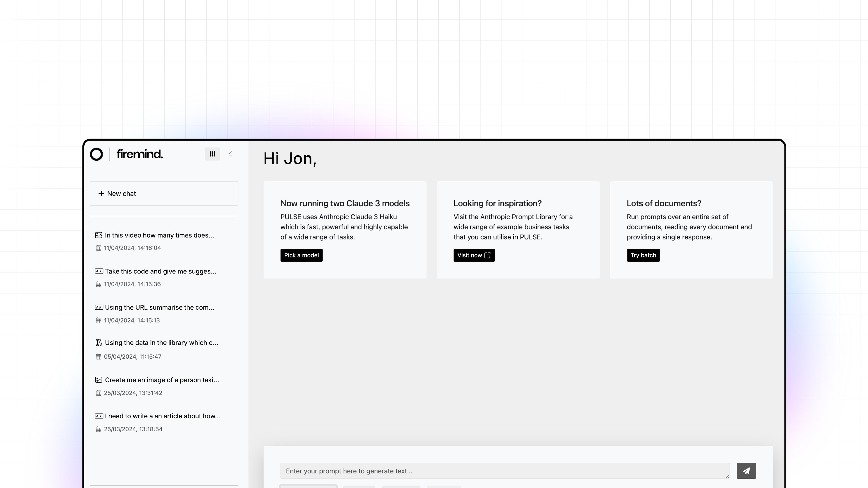
Task: Click the Try batch button
Action: (643, 255)
